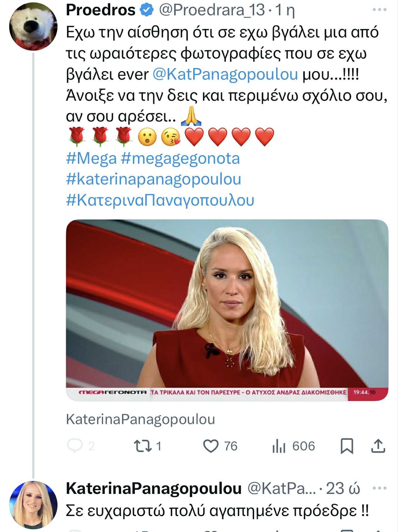Screen dimensions: 398x532
Task: Open KaterinaPanagopoulou reply profile avatar
Action: point(33,504)
